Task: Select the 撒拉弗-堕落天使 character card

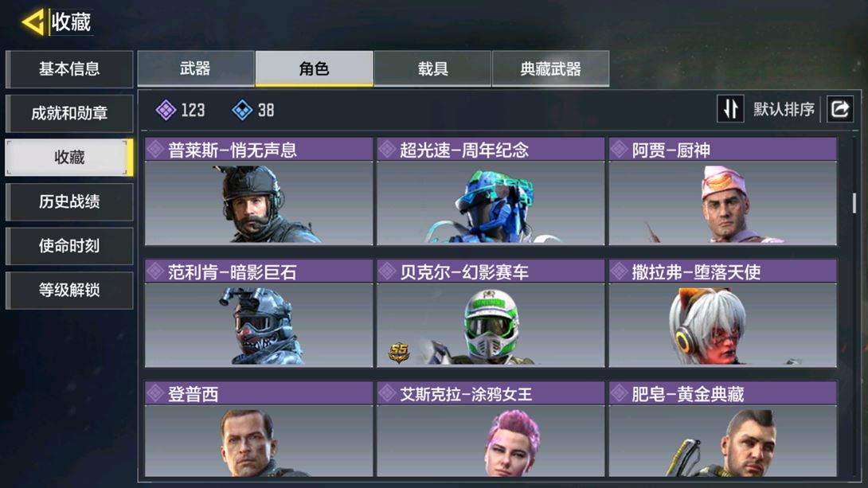Action: (x=723, y=313)
